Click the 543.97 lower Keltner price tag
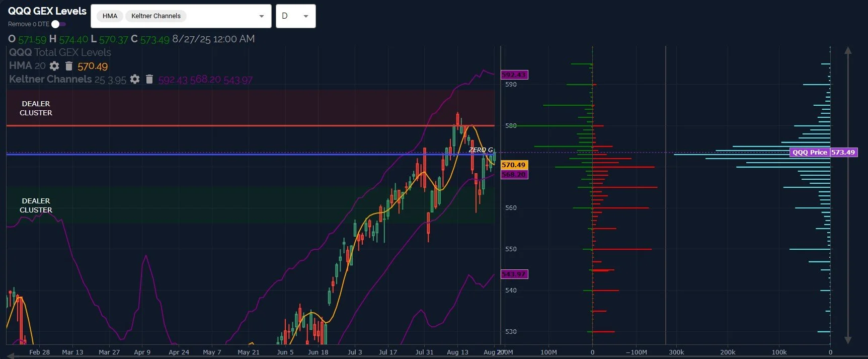The height and width of the screenshot is (359, 868). (514, 274)
